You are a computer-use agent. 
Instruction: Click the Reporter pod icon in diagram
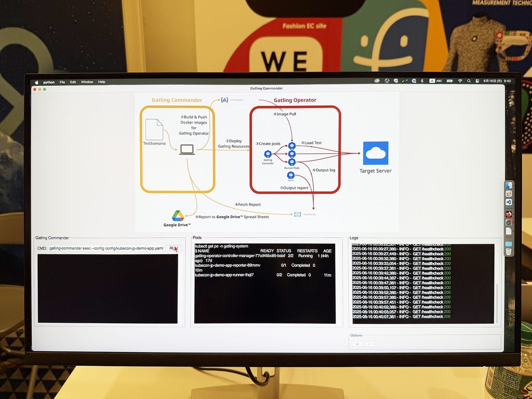[x=291, y=175]
